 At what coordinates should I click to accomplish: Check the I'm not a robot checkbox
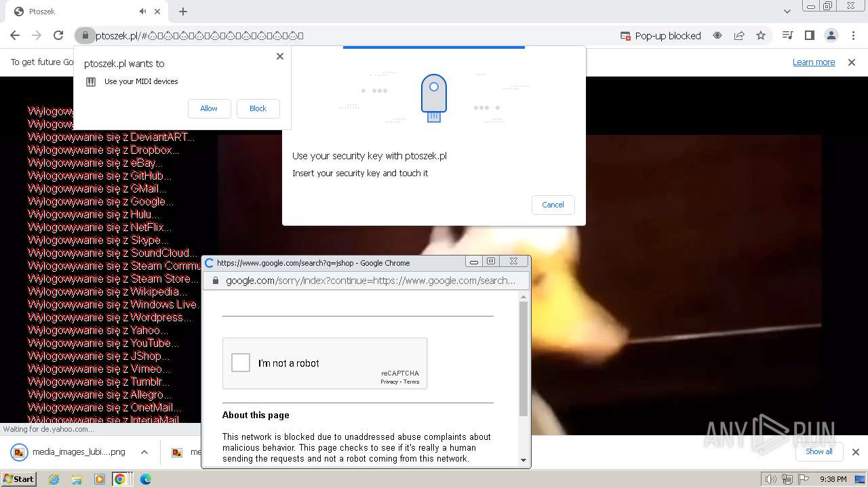point(241,363)
